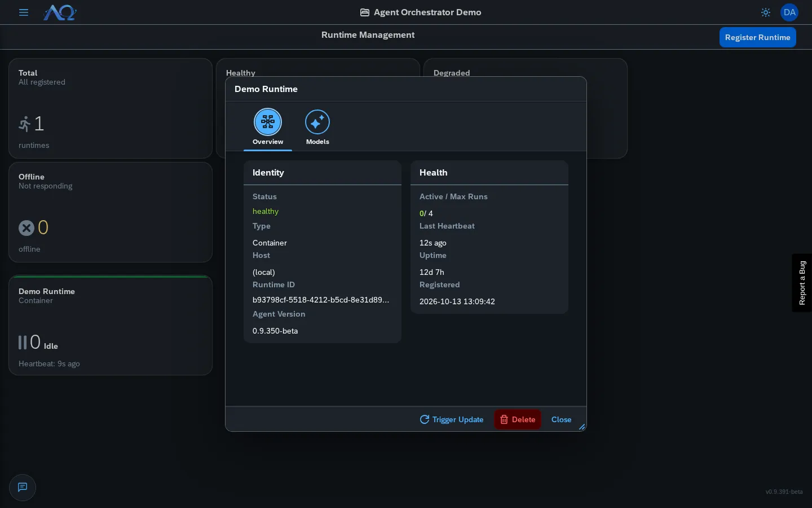The image size is (812, 508).
Task: Click the project folder icon beside title
Action: pyautogui.click(x=365, y=12)
